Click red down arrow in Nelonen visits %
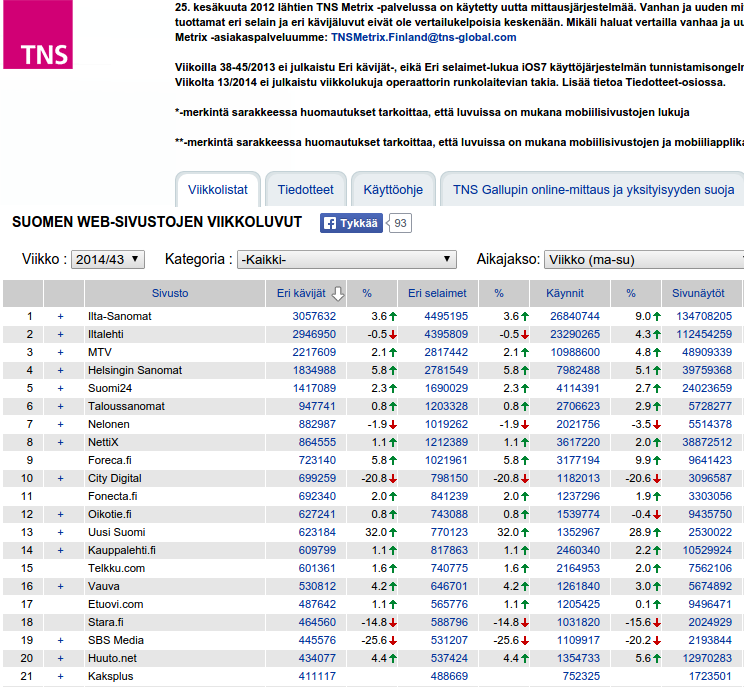This screenshot has height=687, width=744. [x=657, y=425]
